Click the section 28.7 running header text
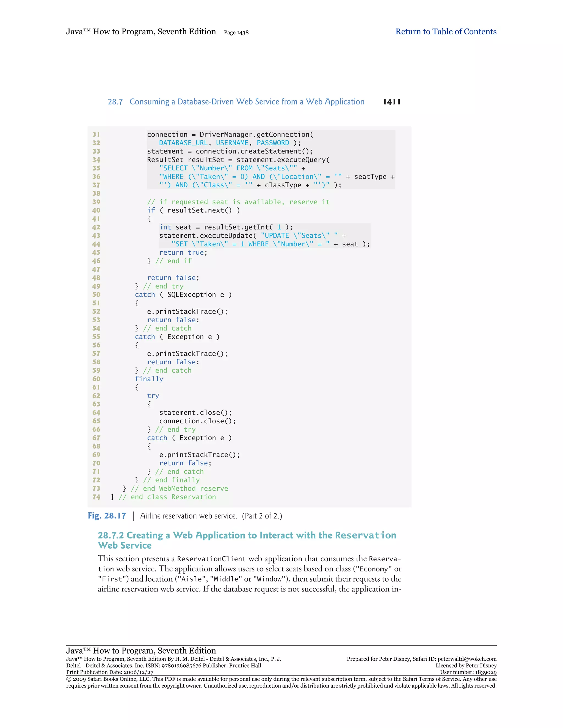The height and width of the screenshot is (728, 563). (236, 102)
